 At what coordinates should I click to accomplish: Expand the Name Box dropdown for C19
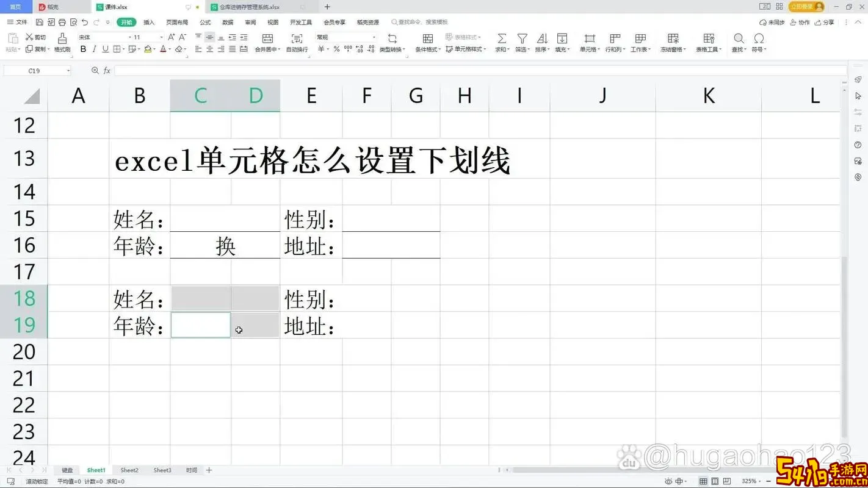pyautogui.click(x=68, y=71)
